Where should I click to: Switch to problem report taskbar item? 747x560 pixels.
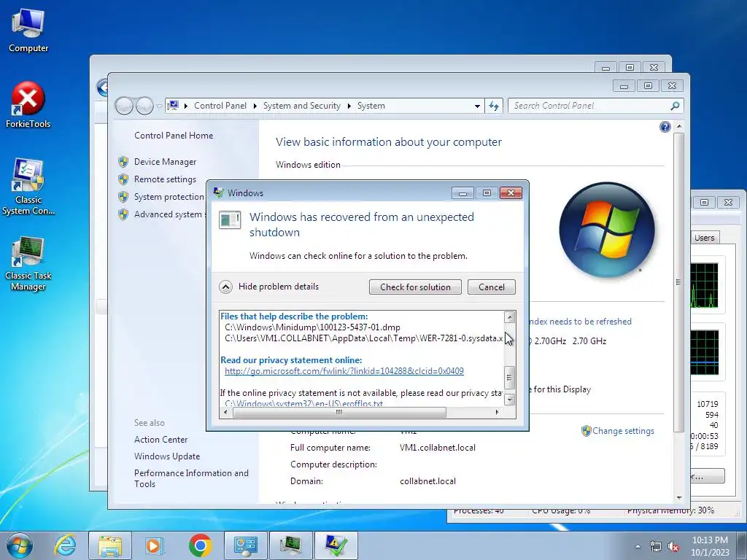coord(336,545)
